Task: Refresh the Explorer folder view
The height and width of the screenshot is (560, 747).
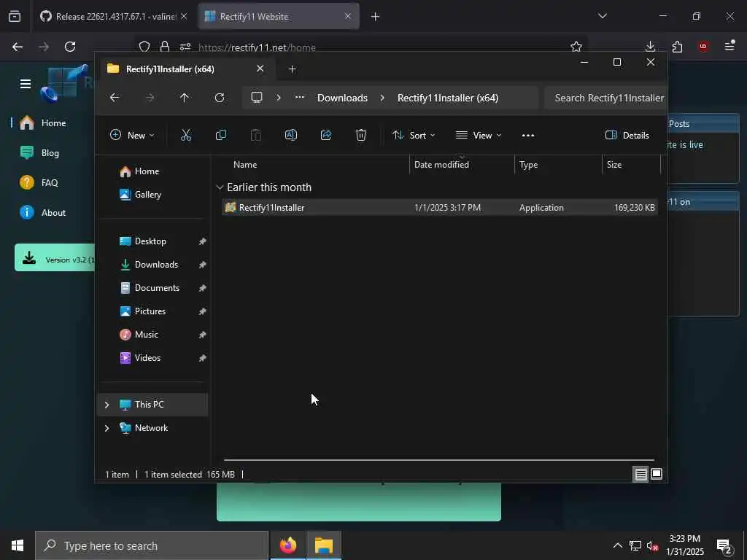Action: [x=220, y=98]
